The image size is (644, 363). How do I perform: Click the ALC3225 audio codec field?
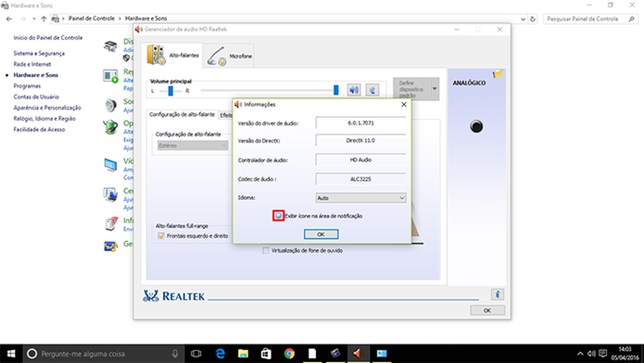click(x=361, y=180)
